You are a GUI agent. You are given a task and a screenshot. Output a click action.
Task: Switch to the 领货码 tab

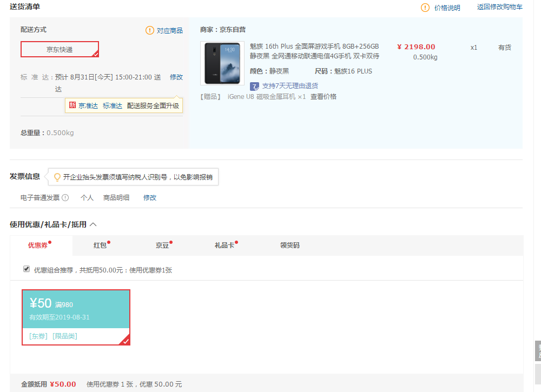tap(290, 245)
